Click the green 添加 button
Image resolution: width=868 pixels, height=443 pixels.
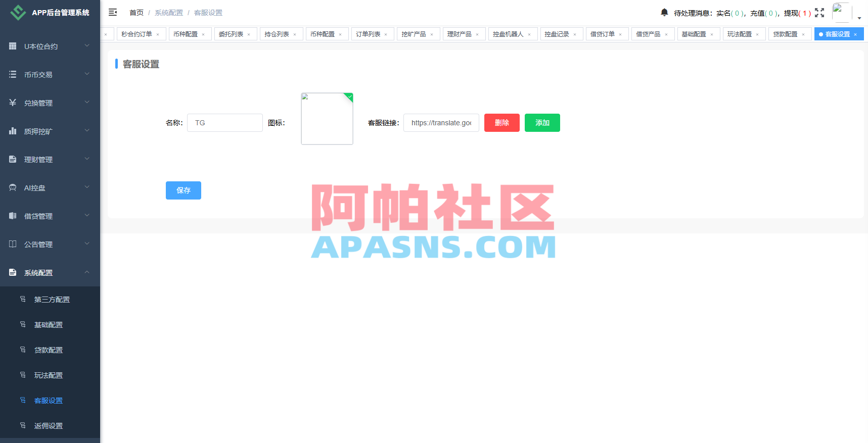542,123
